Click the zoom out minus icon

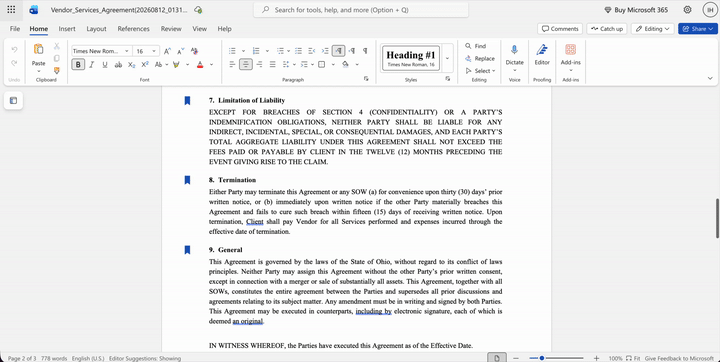click(516, 358)
